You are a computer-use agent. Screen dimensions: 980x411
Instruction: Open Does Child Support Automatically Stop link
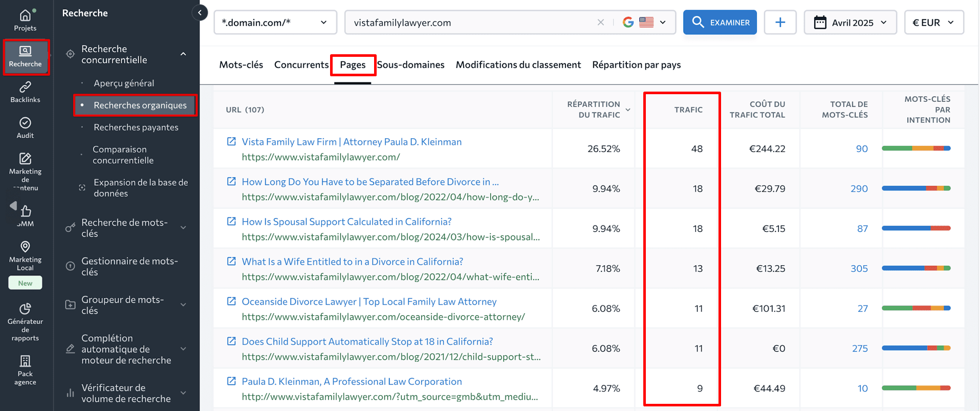coord(367,341)
